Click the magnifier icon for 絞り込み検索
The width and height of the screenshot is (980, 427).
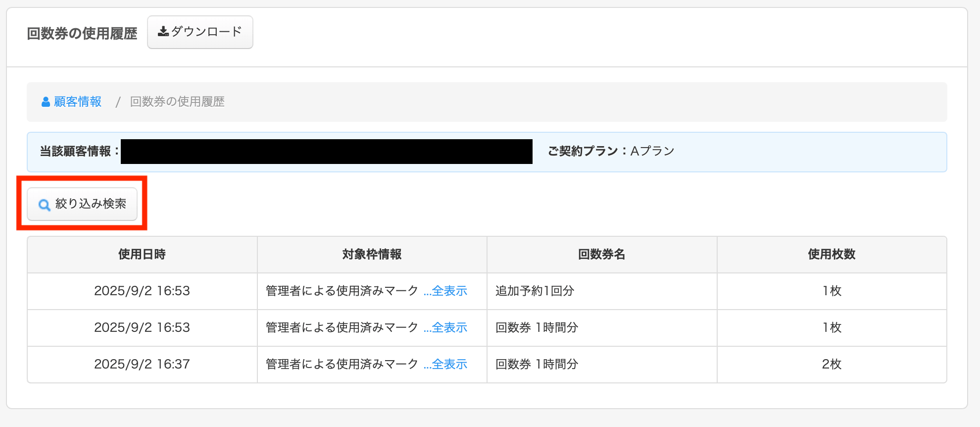pyautogui.click(x=45, y=205)
